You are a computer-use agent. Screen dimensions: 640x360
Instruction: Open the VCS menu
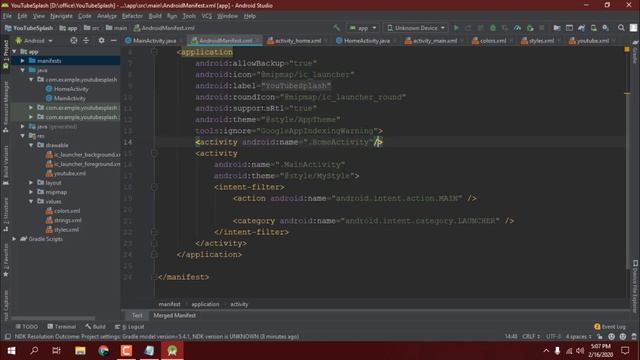[x=207, y=16]
